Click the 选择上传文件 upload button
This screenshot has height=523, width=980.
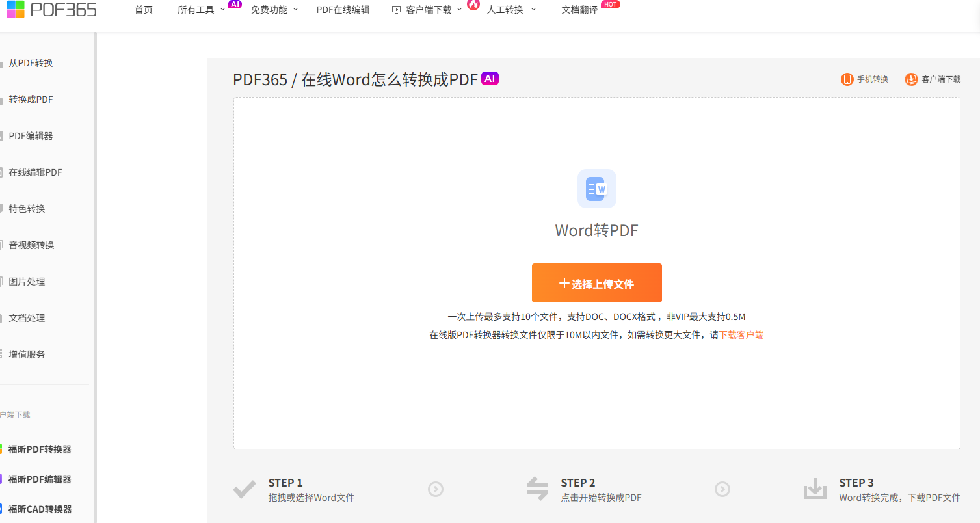[596, 283]
